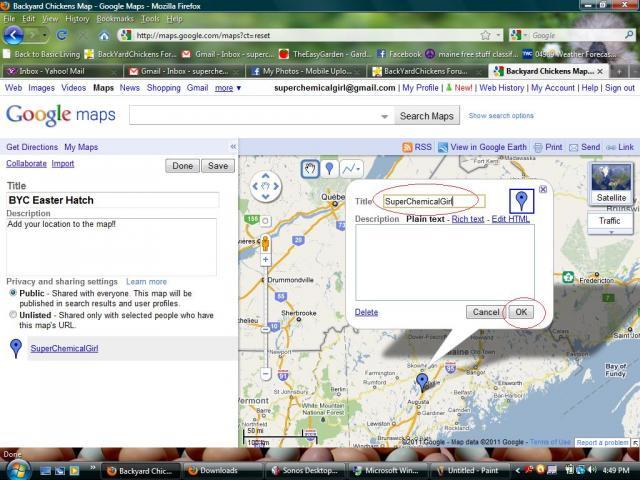The height and width of the screenshot is (480, 640).
Task: Open Get Directions
Action: 32,147
